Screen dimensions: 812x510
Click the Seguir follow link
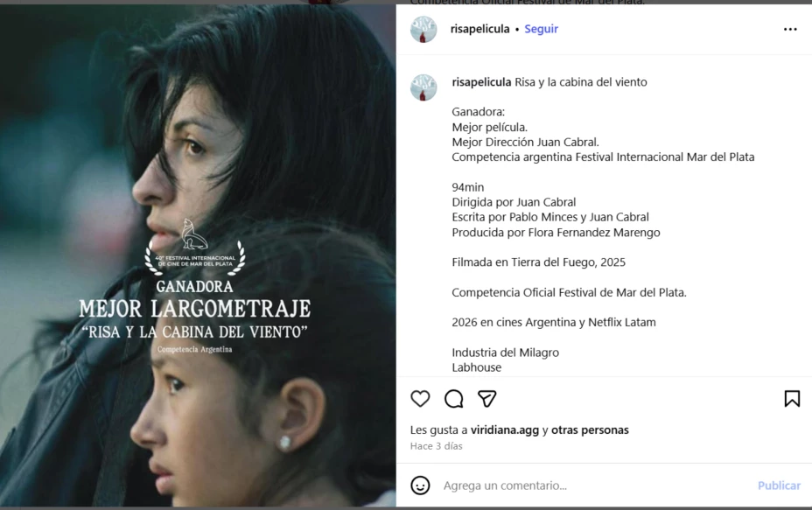pyautogui.click(x=541, y=29)
